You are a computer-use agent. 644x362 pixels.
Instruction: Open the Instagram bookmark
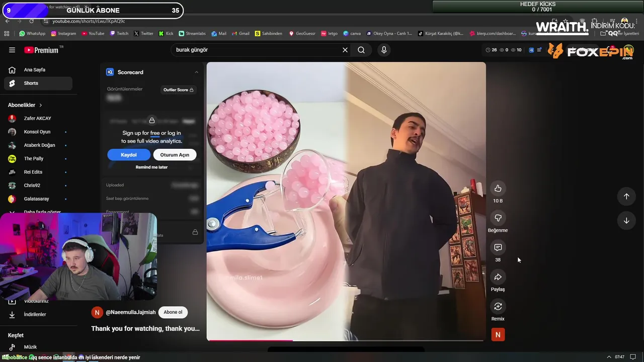tap(63, 34)
